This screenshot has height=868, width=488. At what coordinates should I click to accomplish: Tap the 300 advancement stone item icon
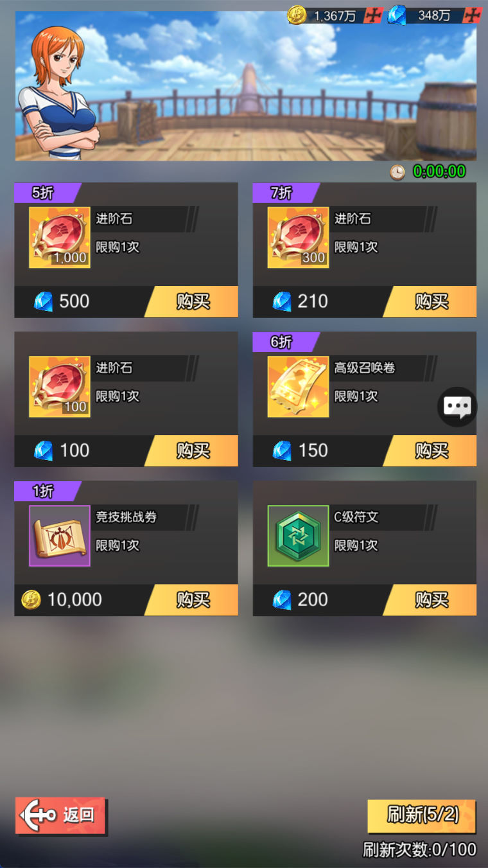point(299,237)
